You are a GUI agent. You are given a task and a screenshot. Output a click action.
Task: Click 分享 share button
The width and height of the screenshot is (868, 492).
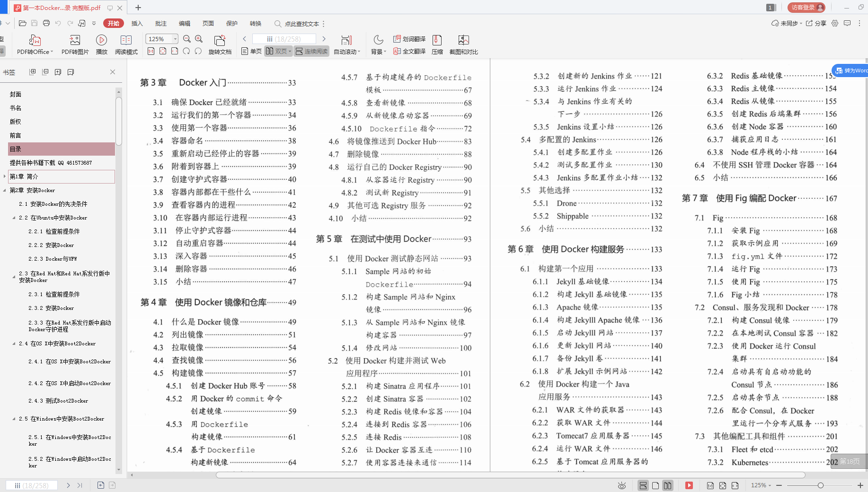click(816, 23)
